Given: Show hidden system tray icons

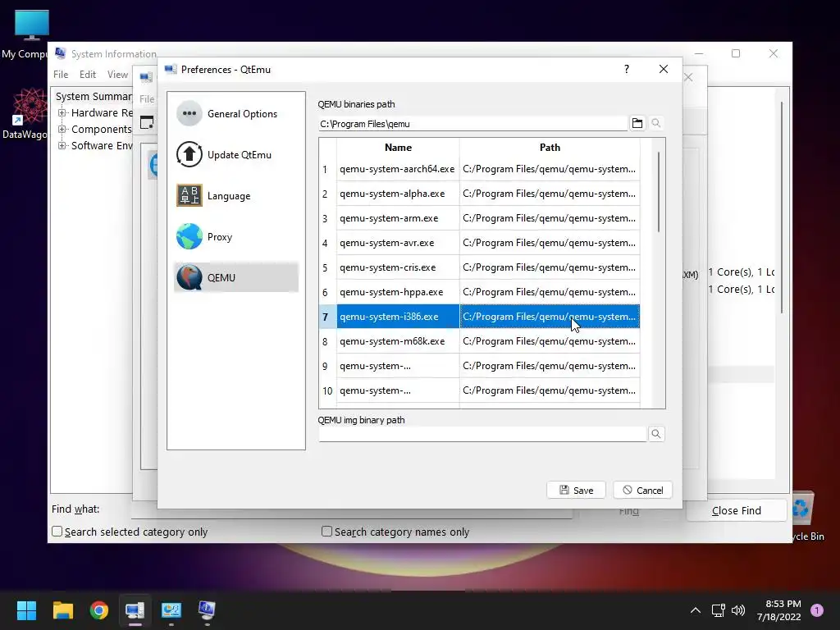Looking at the screenshot, I should (x=696, y=610).
